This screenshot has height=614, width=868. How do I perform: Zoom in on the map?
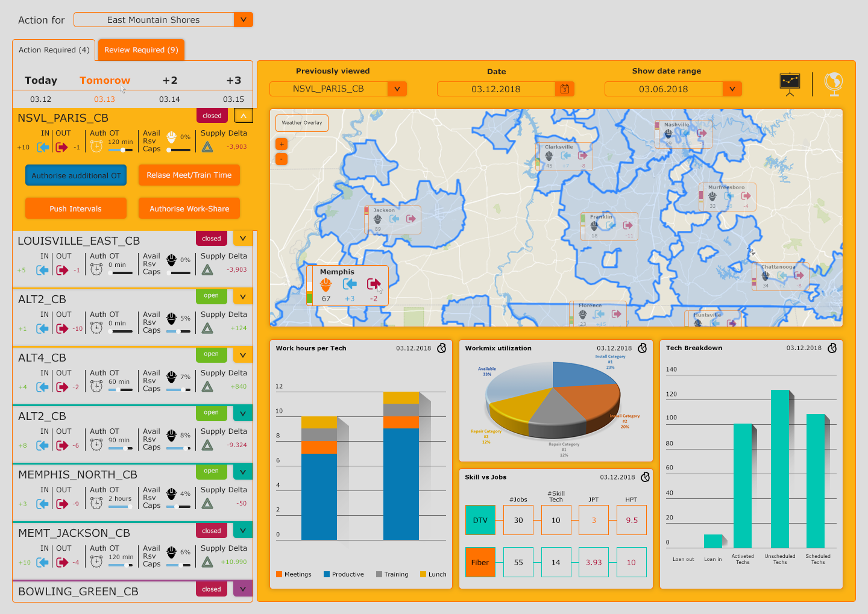pyautogui.click(x=281, y=144)
